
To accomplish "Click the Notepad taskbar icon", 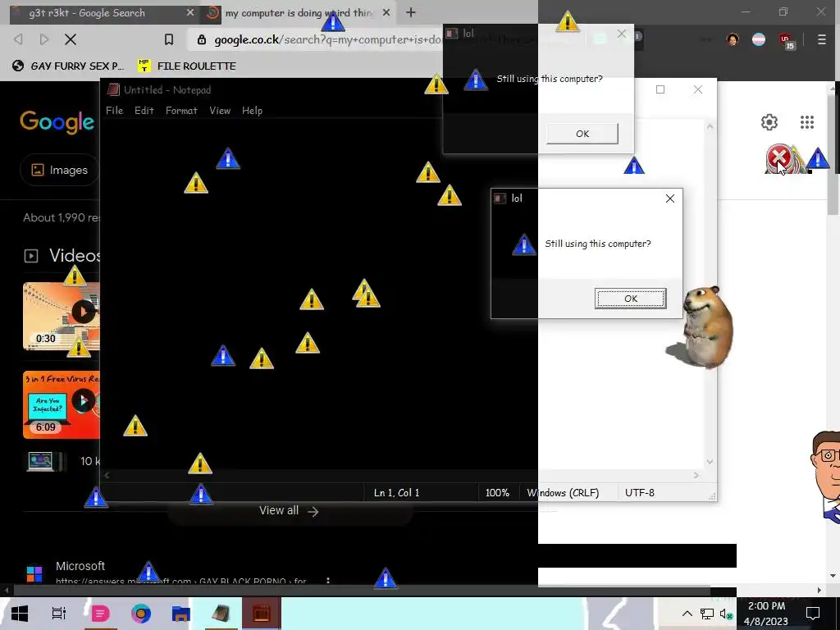I will 221,614.
